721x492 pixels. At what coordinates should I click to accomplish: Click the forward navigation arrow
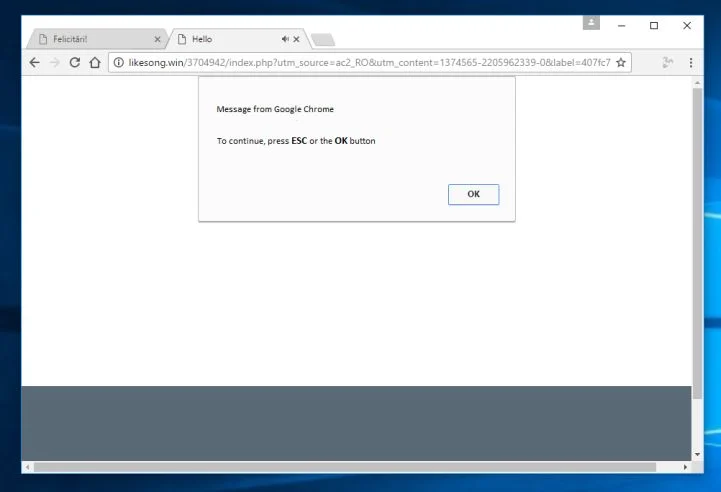coord(55,63)
